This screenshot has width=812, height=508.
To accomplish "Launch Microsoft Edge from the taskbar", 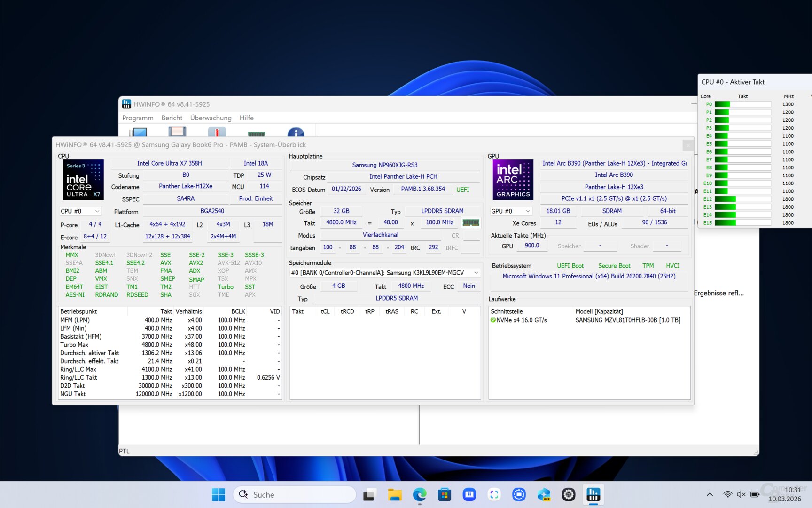I will coord(420,494).
